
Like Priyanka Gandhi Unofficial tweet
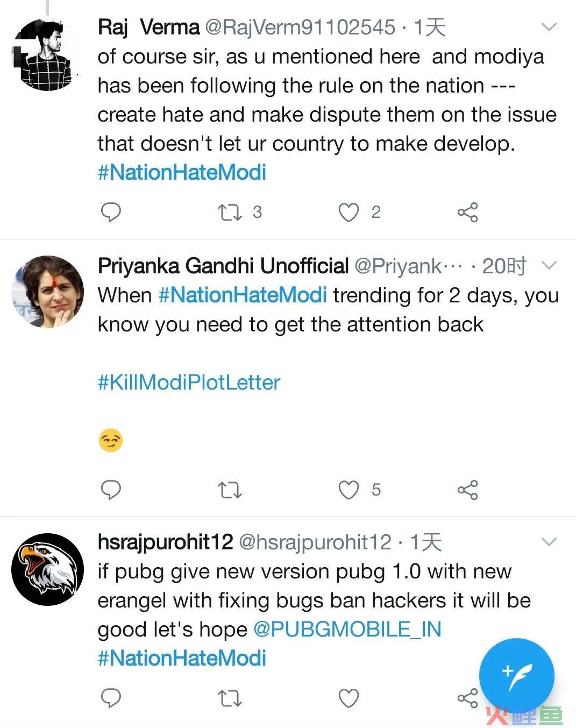pyautogui.click(x=349, y=490)
